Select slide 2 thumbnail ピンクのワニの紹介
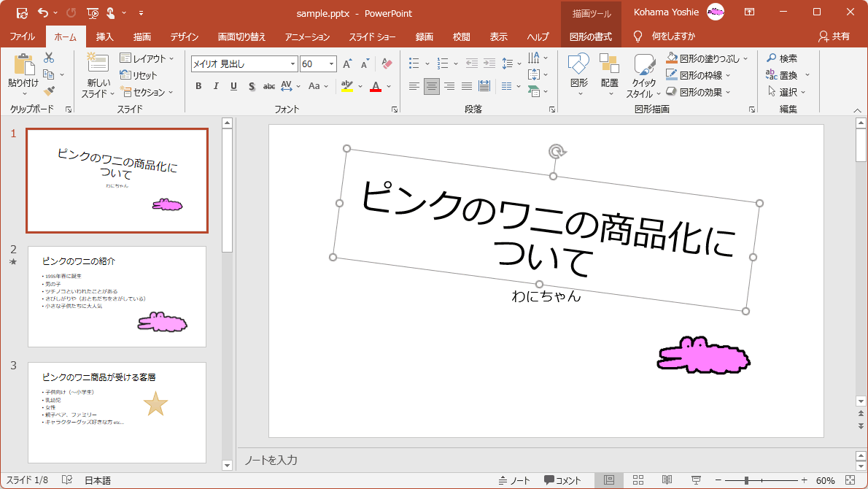The image size is (868, 489). pyautogui.click(x=117, y=296)
